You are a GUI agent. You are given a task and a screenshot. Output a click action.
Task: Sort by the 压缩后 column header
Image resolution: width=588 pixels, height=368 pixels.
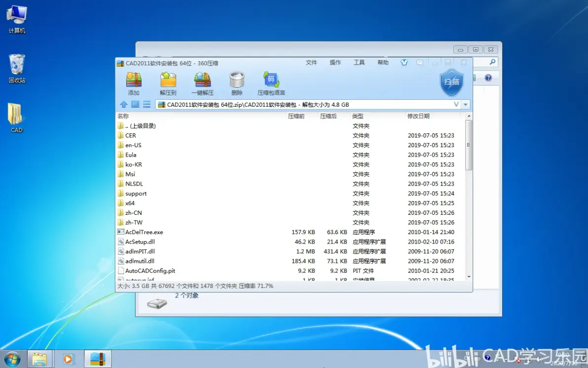(x=329, y=116)
